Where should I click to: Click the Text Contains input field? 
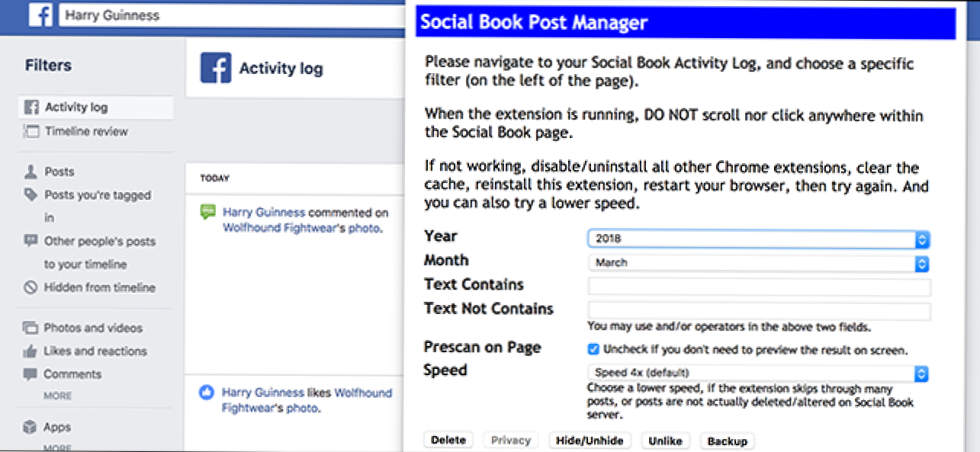(x=759, y=287)
